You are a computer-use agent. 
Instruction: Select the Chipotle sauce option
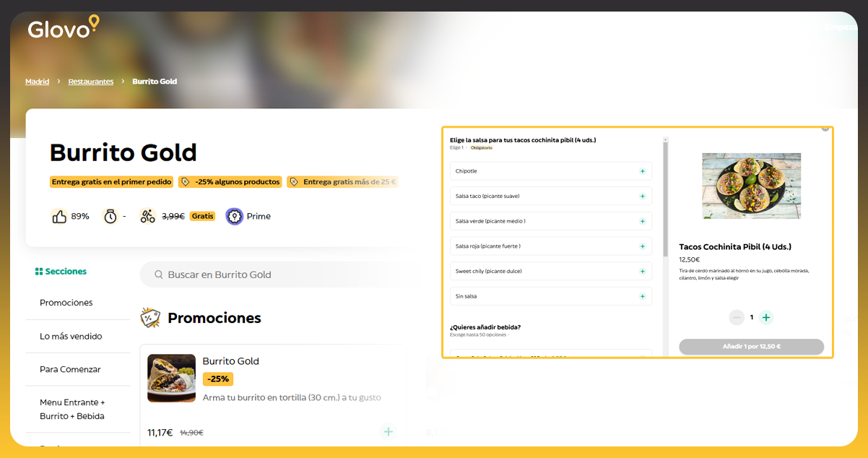tap(550, 171)
